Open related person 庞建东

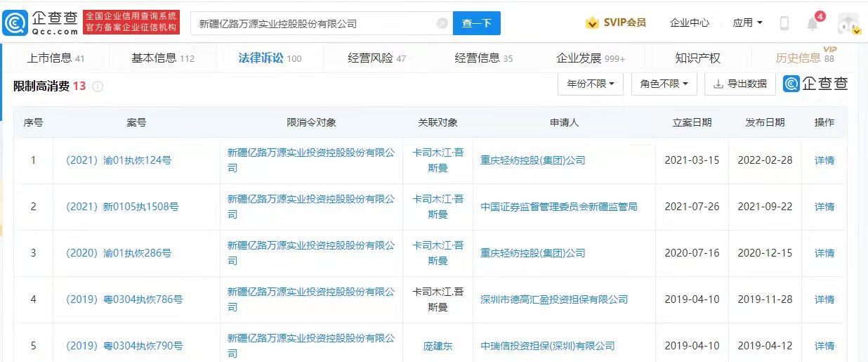[438, 346]
